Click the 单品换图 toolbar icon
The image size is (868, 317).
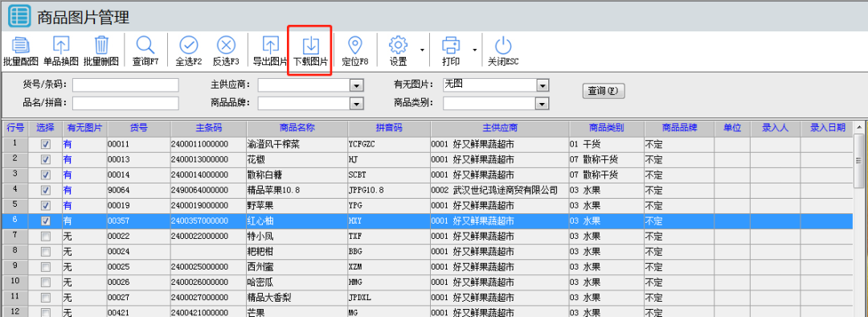(x=61, y=45)
